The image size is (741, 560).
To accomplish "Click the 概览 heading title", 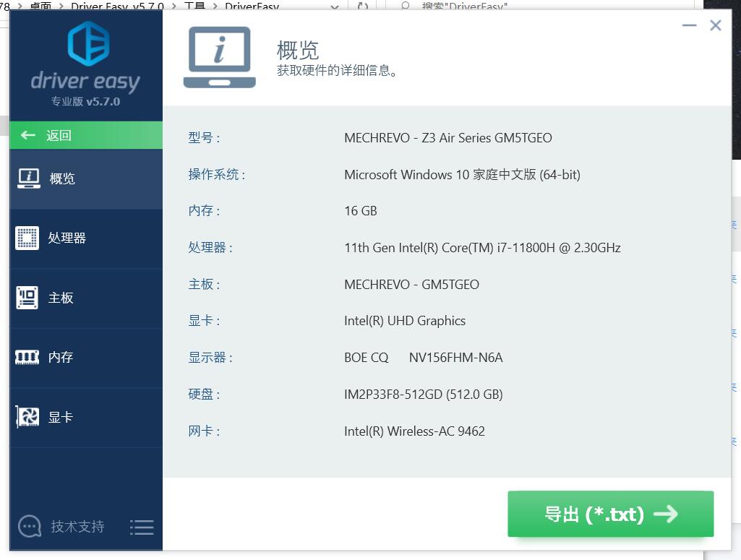I will (x=298, y=50).
